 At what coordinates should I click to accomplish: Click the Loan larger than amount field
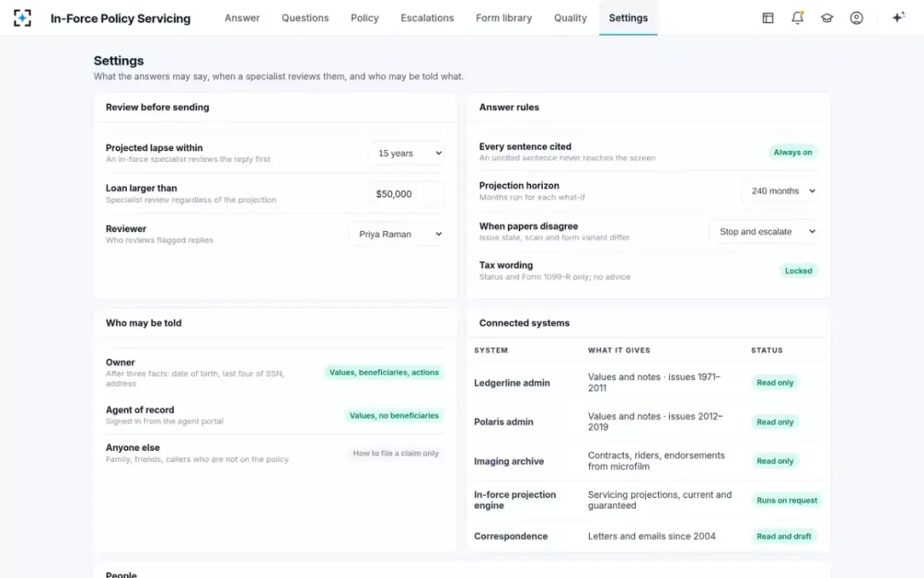tap(406, 194)
